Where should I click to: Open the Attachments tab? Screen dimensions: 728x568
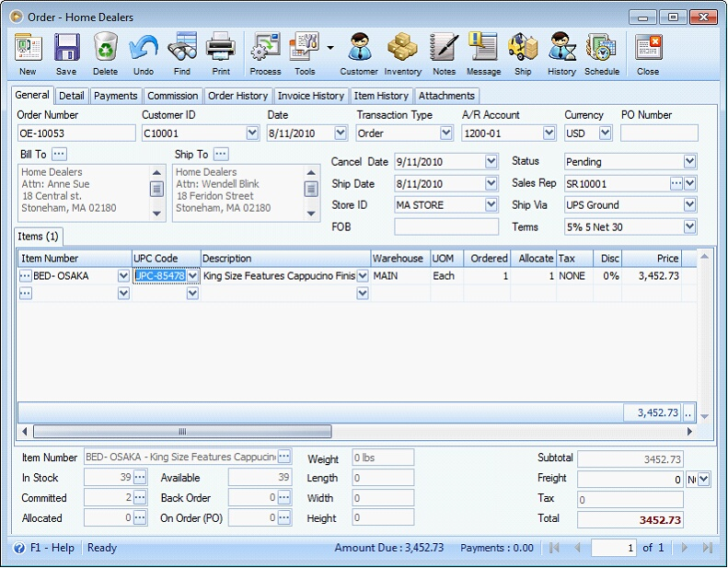click(x=446, y=96)
